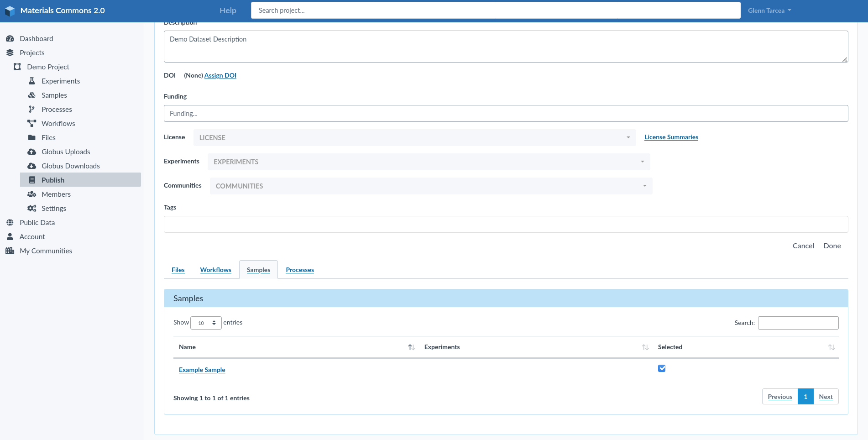This screenshot has width=868, height=440.
Task: Click the Dashboard gauge icon
Action: coord(10,39)
